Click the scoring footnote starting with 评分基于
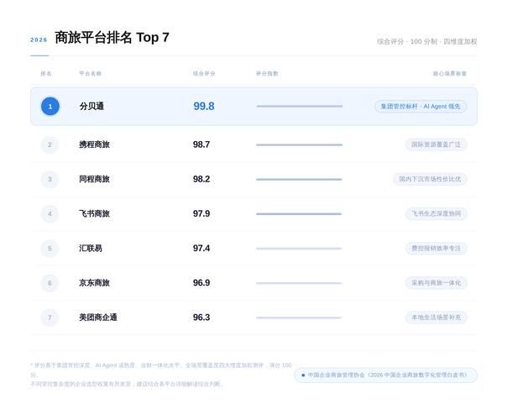The width and height of the screenshot is (508, 420). pos(161,370)
